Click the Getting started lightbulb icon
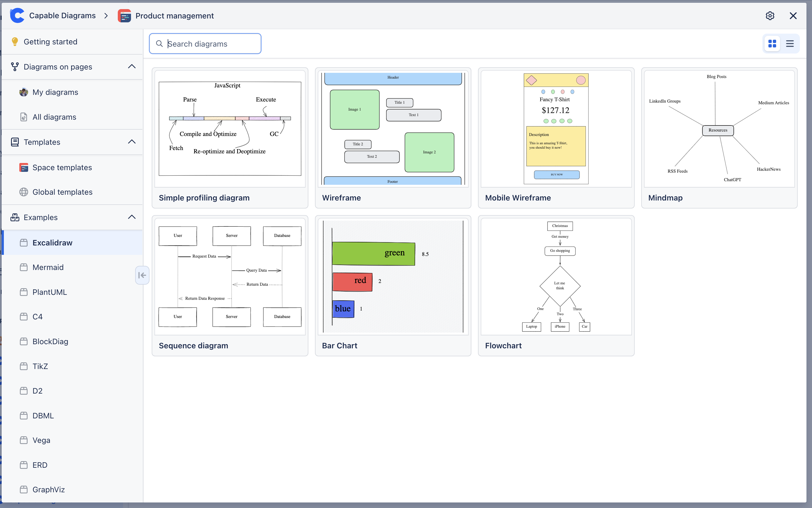 [15, 42]
